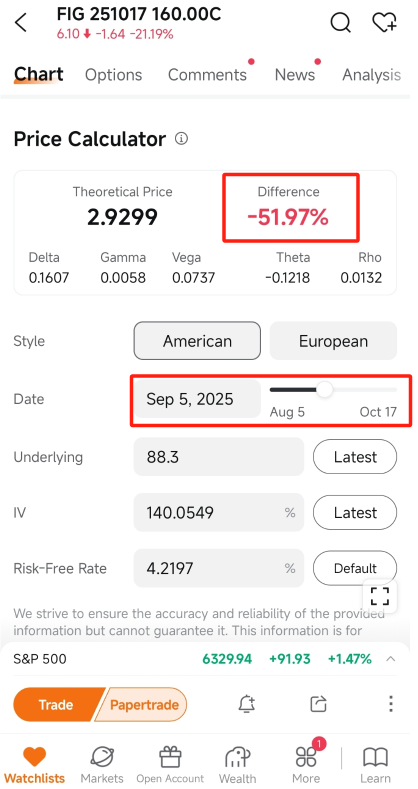The height and width of the screenshot is (789, 418).
Task: Tap the back arrow icon
Action: 21,23
